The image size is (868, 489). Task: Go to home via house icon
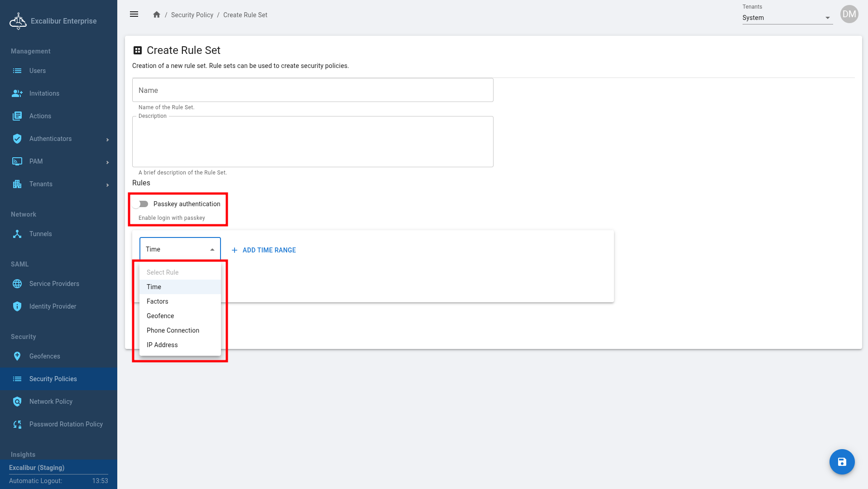157,15
